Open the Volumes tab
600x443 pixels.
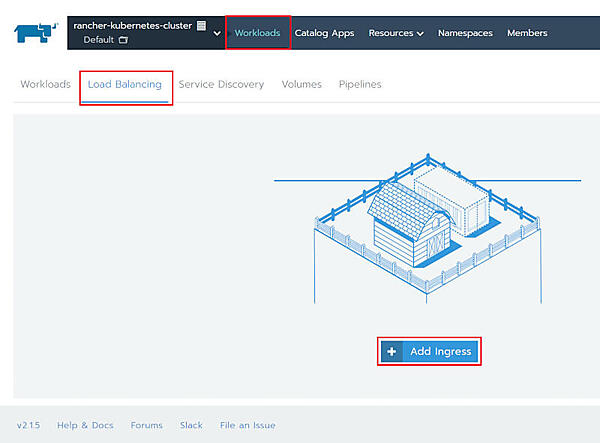pyautogui.click(x=301, y=85)
